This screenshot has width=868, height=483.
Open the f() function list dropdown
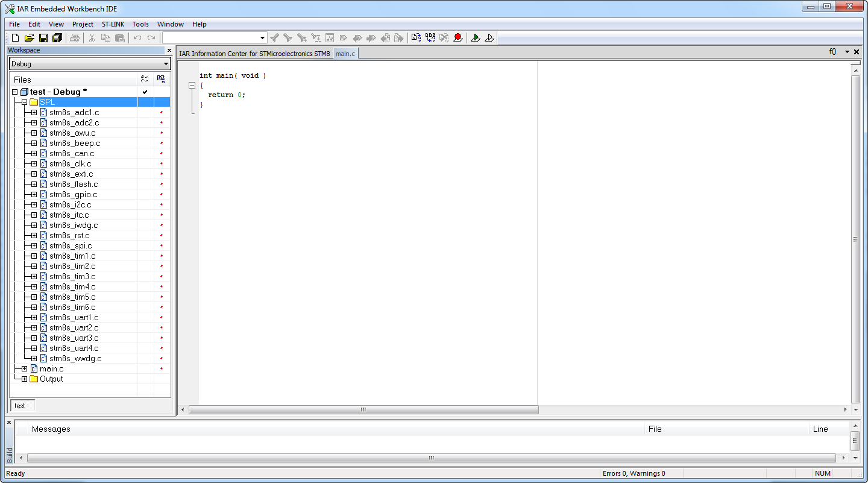832,52
